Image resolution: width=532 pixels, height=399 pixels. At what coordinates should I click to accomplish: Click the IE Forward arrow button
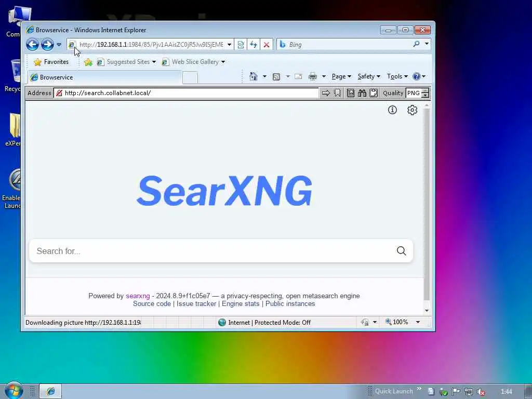(47, 45)
